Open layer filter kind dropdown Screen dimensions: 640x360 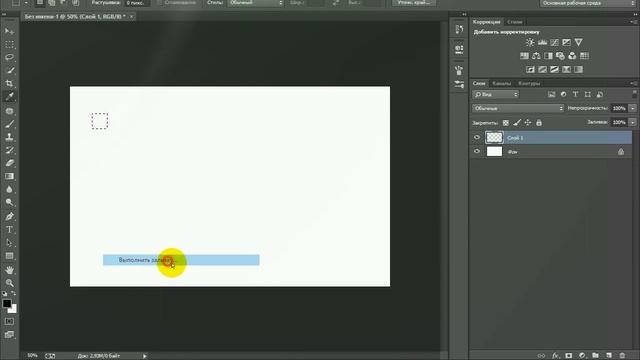tap(496, 94)
